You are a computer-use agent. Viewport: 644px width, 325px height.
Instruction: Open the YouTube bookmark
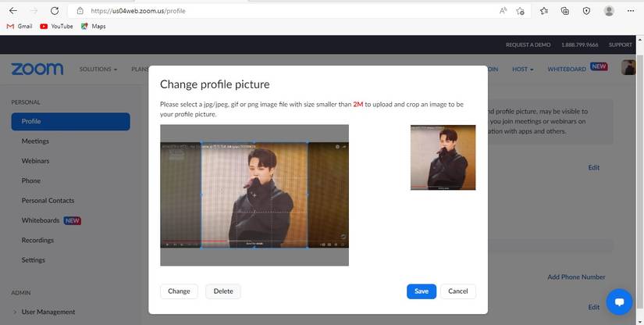point(56,27)
